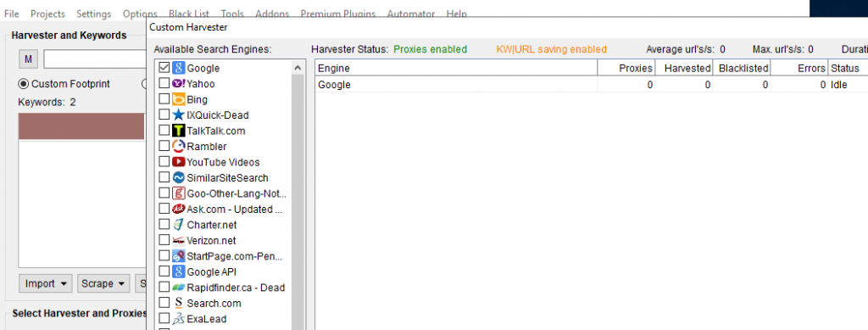868x330 pixels.
Task: Open the Black List menu
Action: point(189,14)
